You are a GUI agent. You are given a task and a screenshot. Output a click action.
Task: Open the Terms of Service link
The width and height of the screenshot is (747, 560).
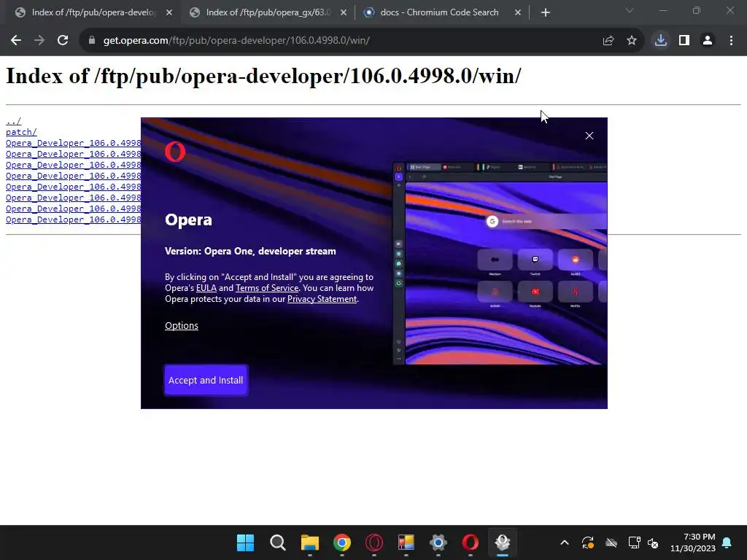[x=267, y=288]
